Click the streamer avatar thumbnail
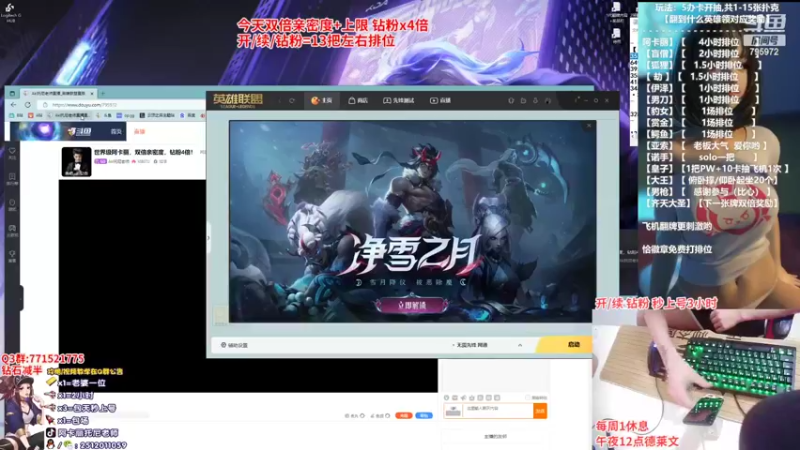This screenshot has height=450, width=800. [x=77, y=162]
